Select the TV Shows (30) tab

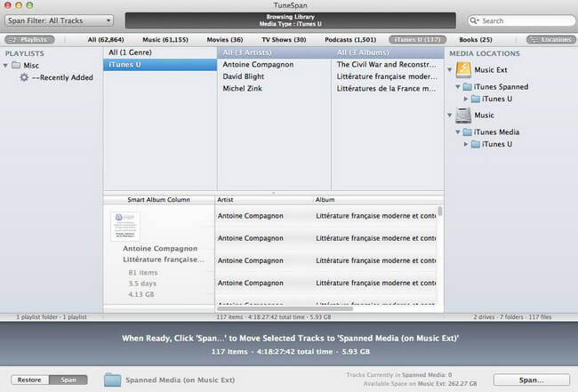tap(284, 39)
